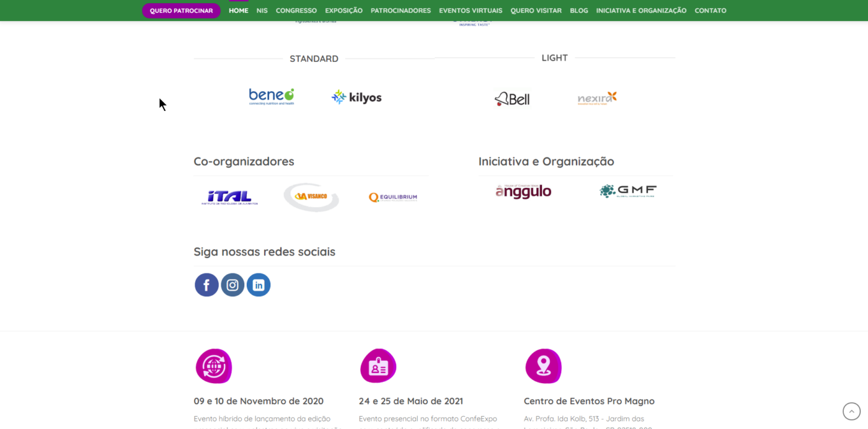This screenshot has width=868, height=429.
Task: Click the pink ID badge icon
Action: pos(378,366)
